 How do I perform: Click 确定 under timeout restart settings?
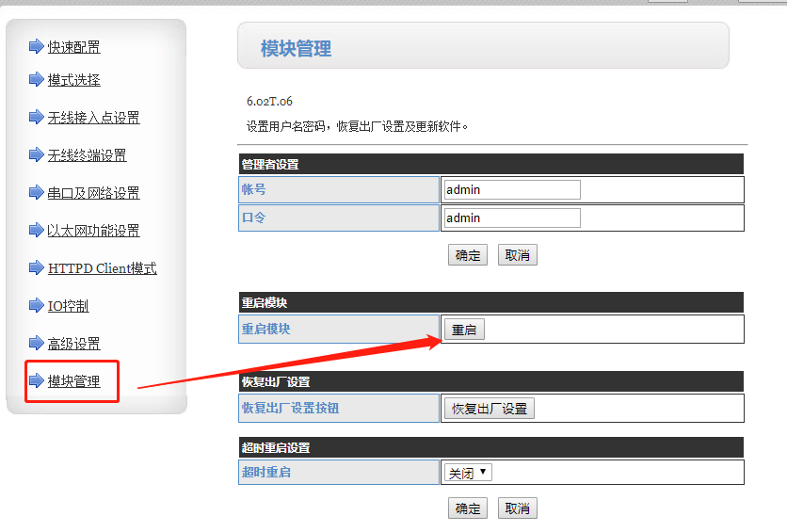point(468,508)
